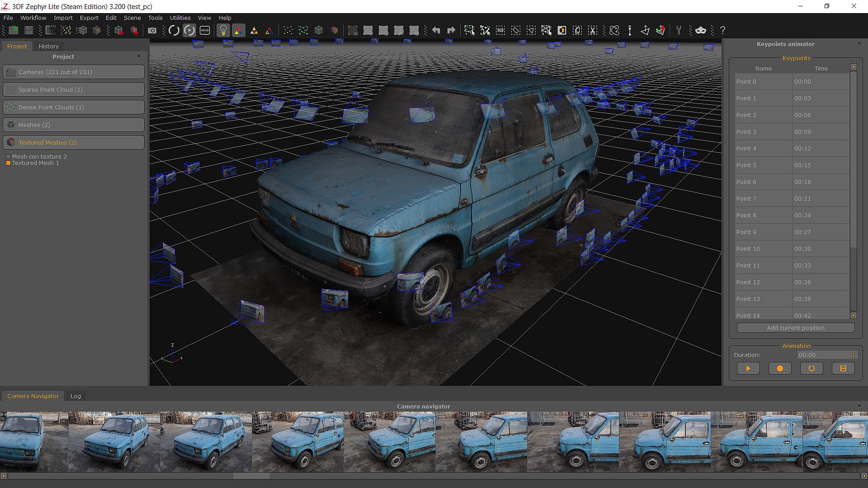Click the open project folder icon

coord(14,30)
